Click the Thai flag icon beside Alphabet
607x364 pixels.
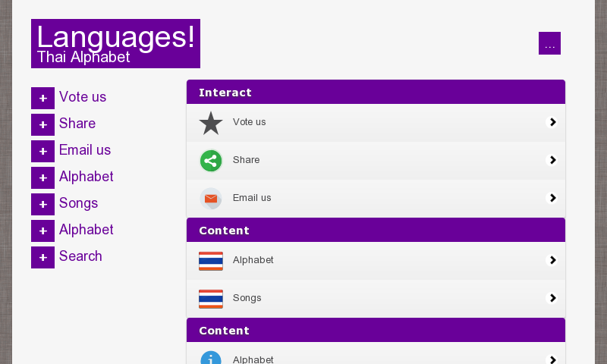pyautogui.click(x=211, y=261)
